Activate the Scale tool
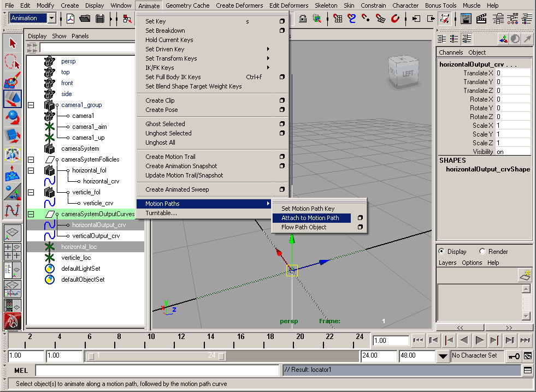Image resolution: width=536 pixels, height=392 pixels. point(13,135)
